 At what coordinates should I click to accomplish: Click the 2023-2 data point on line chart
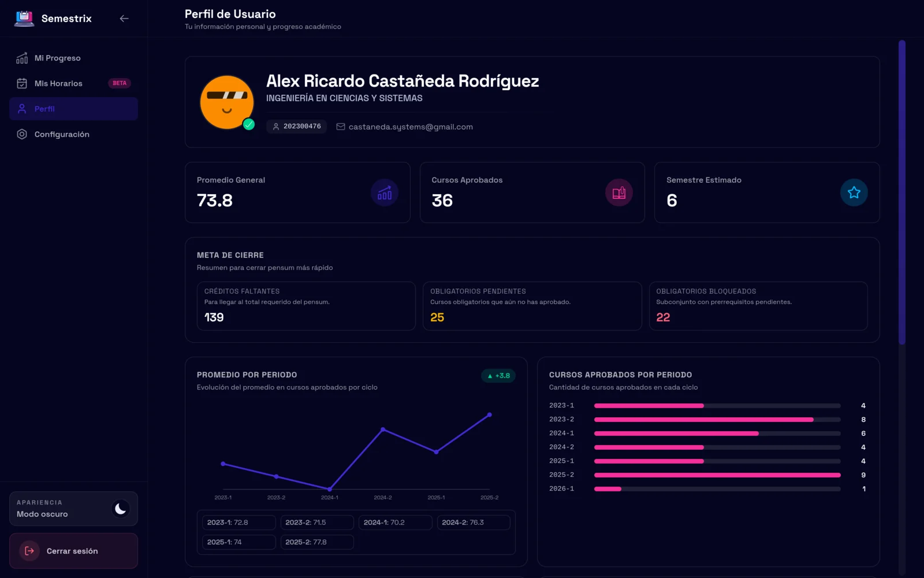pos(277,476)
